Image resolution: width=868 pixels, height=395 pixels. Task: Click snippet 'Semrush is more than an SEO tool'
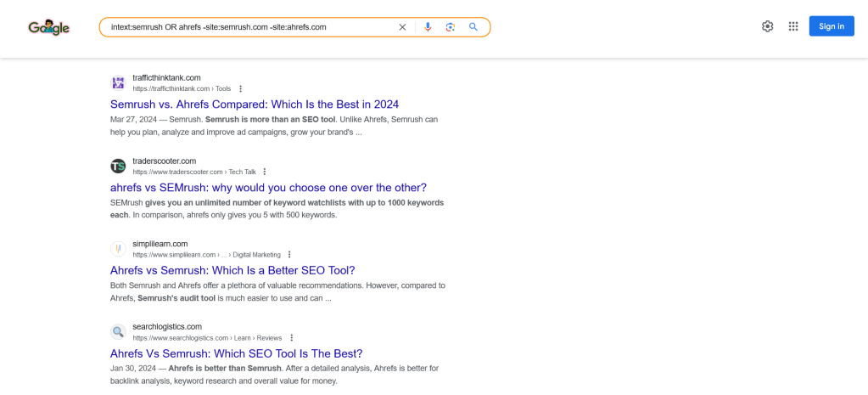[x=271, y=120]
